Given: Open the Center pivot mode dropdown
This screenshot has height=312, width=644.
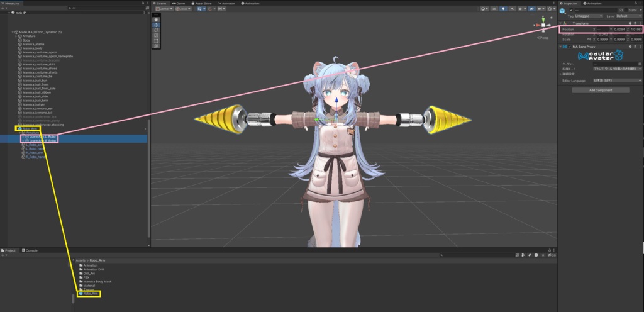Looking at the screenshot, I should pyautogui.click(x=164, y=9).
